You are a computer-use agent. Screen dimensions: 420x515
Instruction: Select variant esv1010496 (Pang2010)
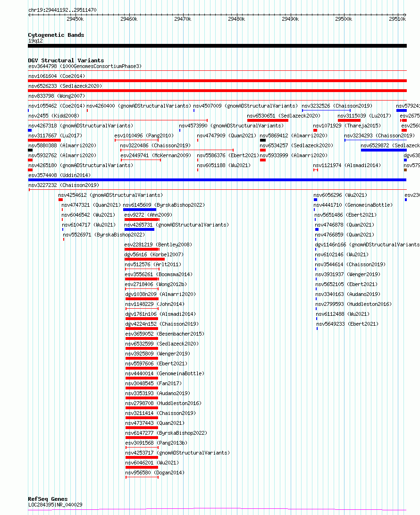[144, 135]
